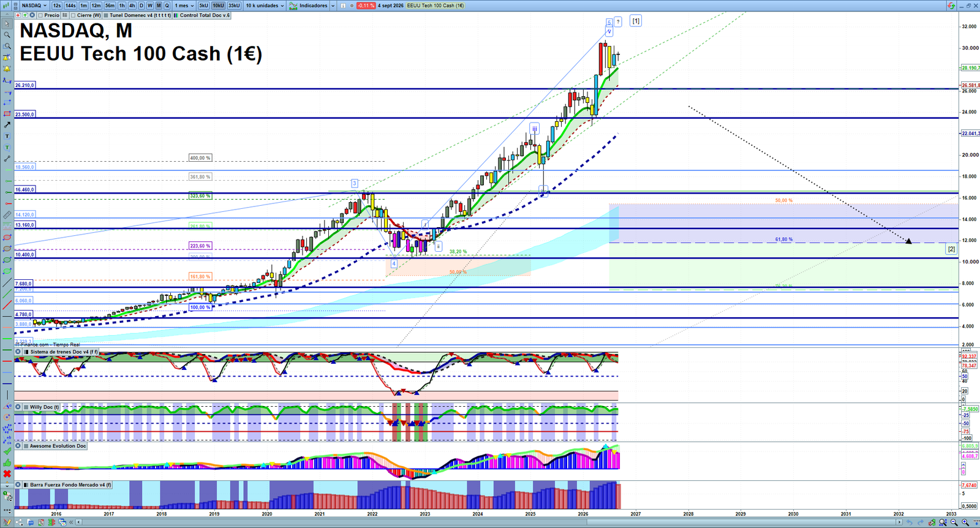This screenshot has height=528, width=980.
Task: Open the NASDAQ instrument dropdown
Action: pos(34,6)
